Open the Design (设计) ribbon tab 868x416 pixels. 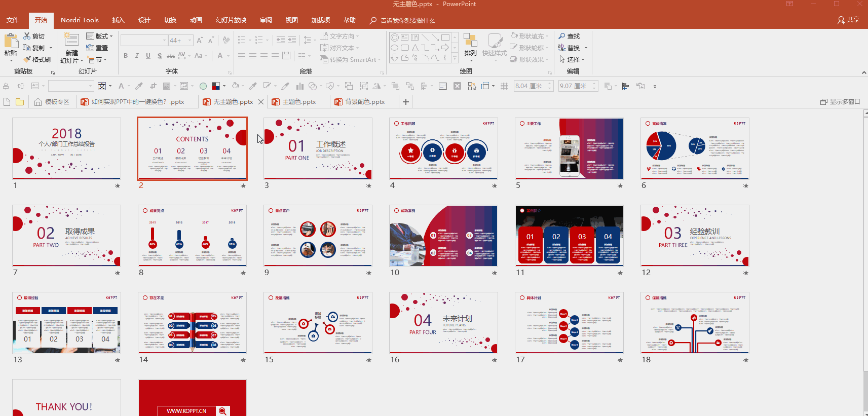tap(144, 20)
